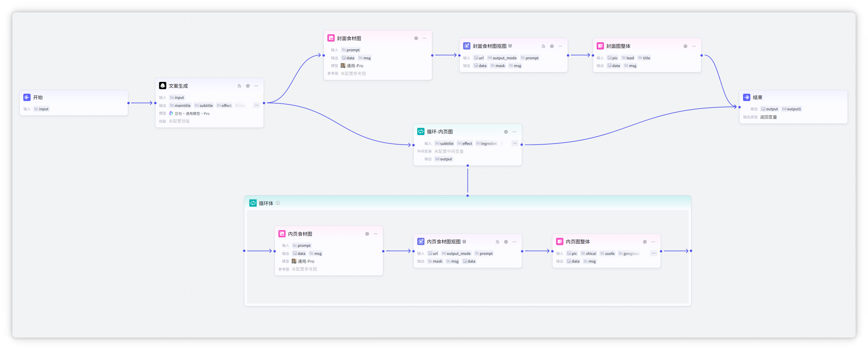Click the 循环-内页图 loop node icon
The image size is (868, 350).
click(421, 132)
